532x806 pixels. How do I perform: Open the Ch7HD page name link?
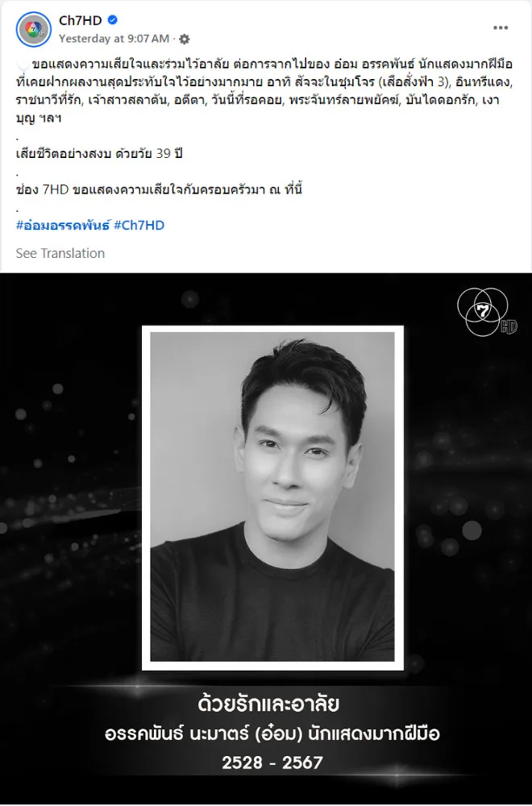pyautogui.click(x=80, y=20)
